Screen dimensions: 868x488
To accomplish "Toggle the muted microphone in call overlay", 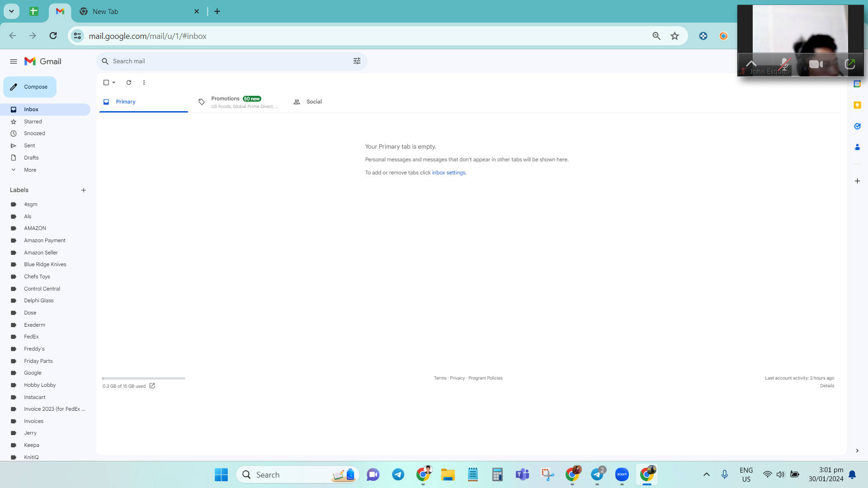I will point(785,64).
